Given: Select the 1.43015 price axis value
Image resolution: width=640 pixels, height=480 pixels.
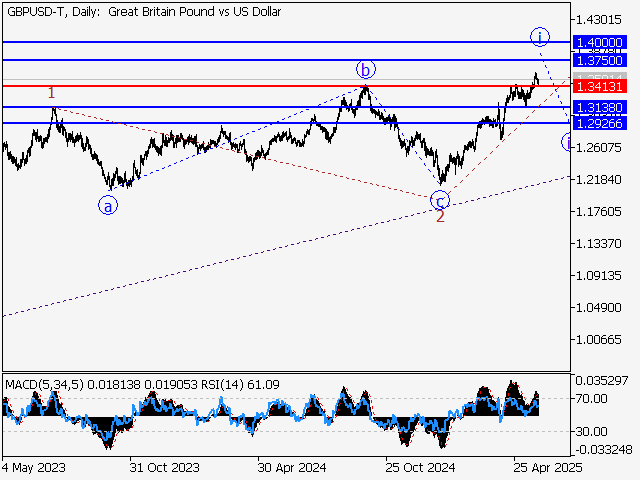Looking at the screenshot, I should (x=598, y=19).
